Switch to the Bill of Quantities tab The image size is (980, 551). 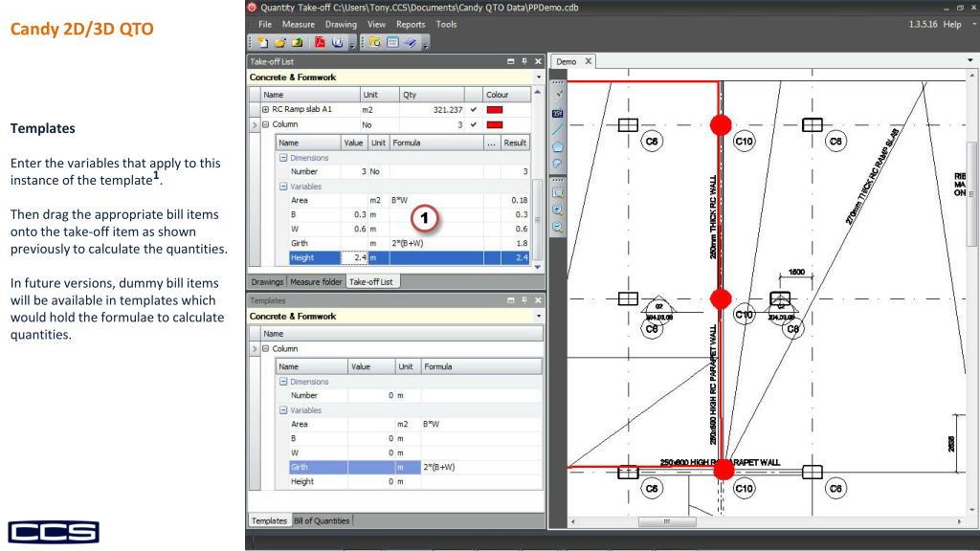tap(322, 521)
